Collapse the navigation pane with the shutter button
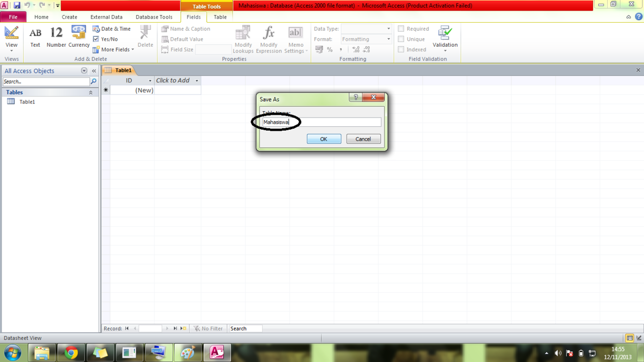 point(94,71)
